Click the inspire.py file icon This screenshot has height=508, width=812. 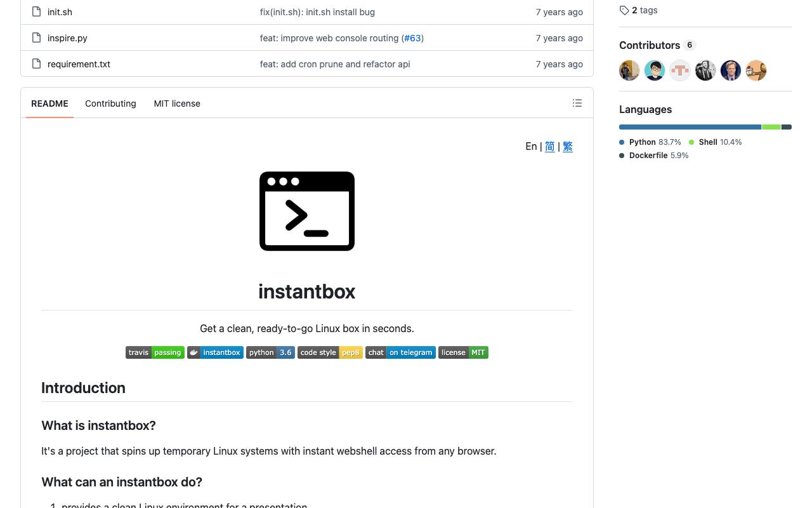[36, 38]
